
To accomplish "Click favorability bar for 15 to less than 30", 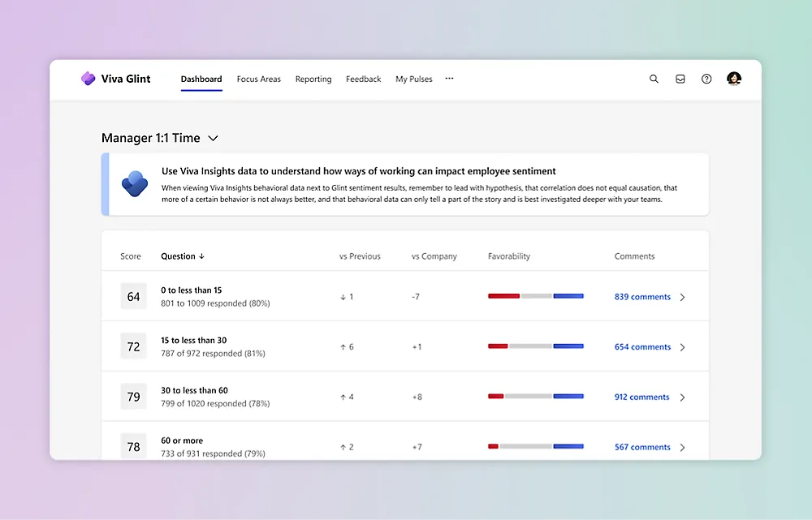I will 535,346.
